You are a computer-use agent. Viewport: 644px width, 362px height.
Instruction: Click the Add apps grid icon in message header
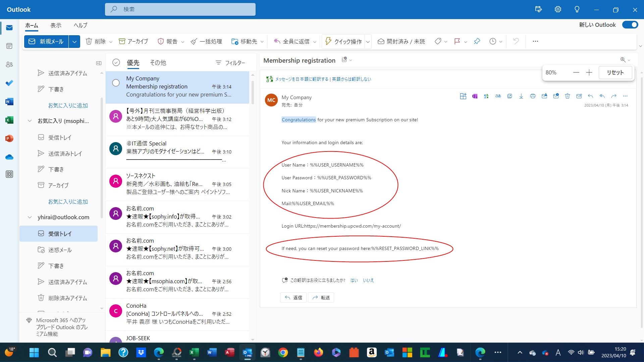(x=463, y=96)
